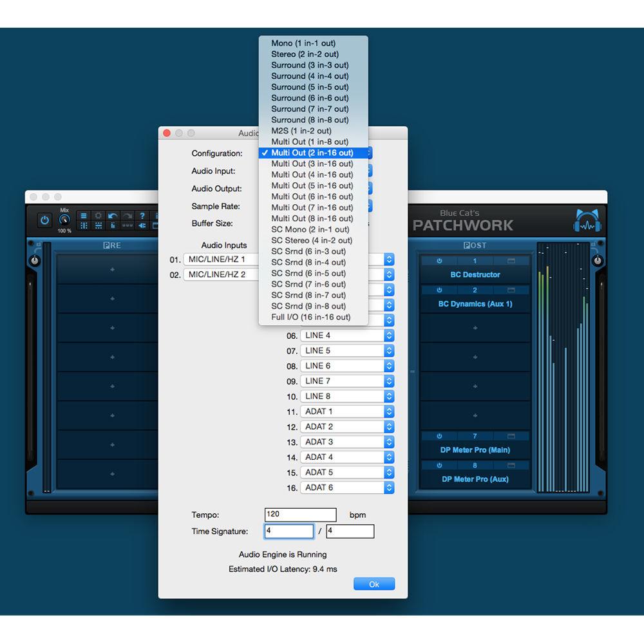Open the help question mark icon
The height and width of the screenshot is (644, 644).
tap(142, 215)
